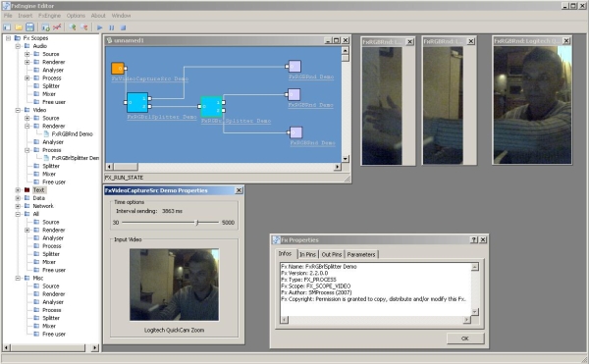Screen dimensions: 589x364
Task: Select Splitter under the Video scope
Action: coord(51,166)
